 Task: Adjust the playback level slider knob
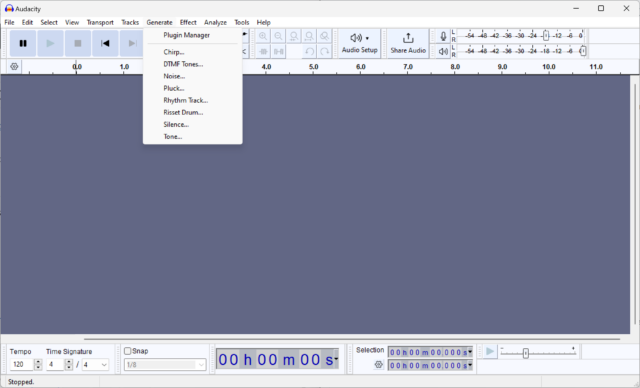click(x=583, y=51)
